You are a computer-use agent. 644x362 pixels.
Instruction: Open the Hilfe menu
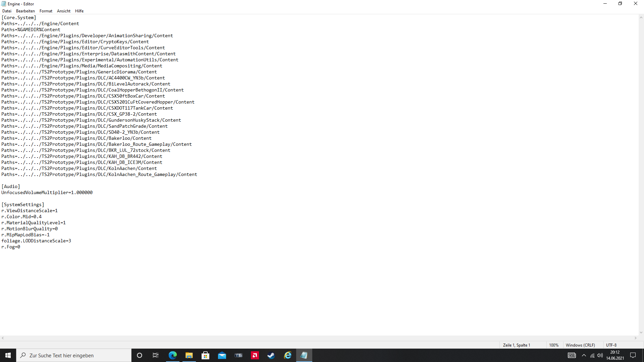pos(79,11)
